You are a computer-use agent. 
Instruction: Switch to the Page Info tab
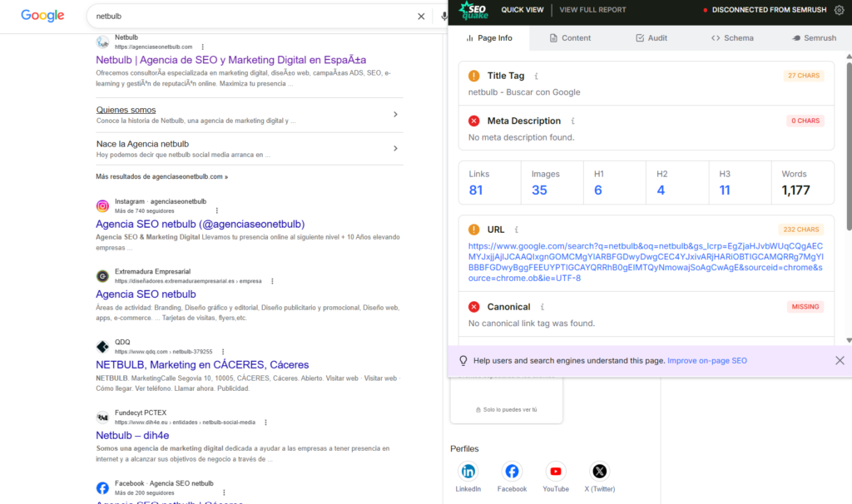click(489, 38)
